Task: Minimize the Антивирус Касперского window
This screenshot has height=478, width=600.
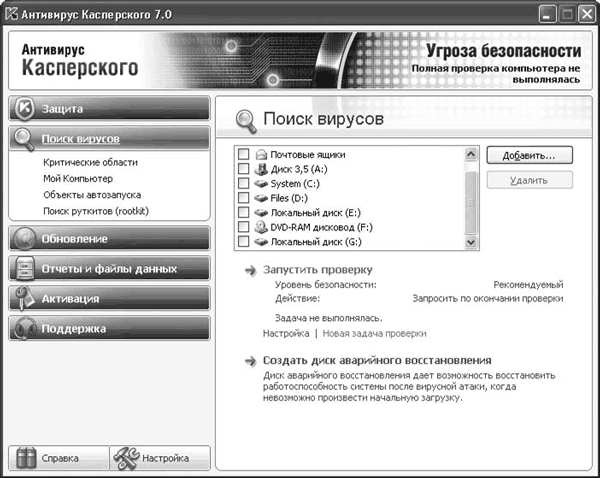Action: pos(548,15)
